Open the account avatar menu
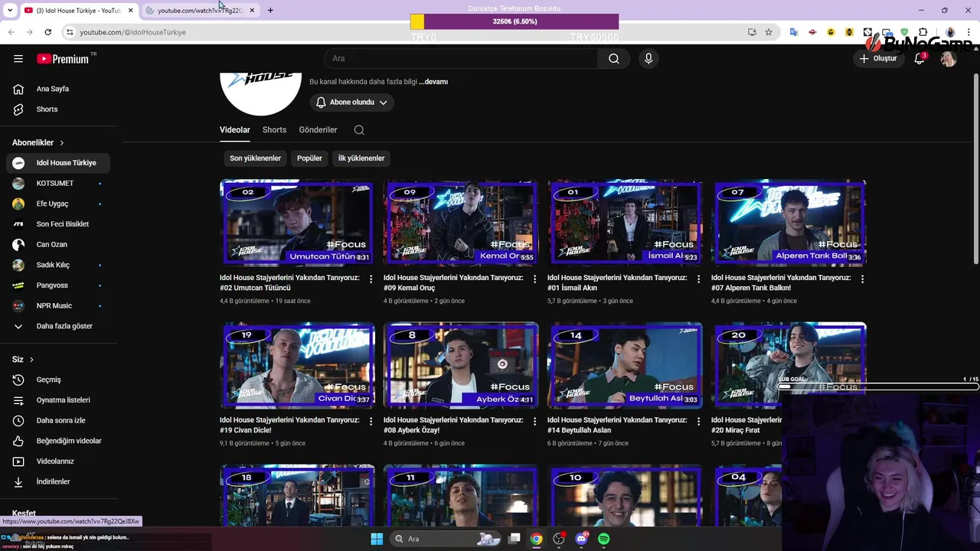The width and height of the screenshot is (980, 551). 949,58
